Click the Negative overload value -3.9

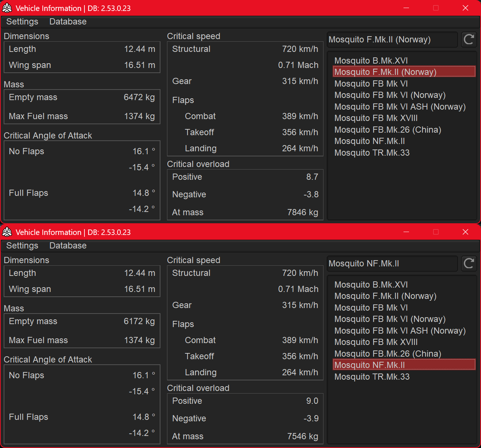pyautogui.click(x=311, y=418)
